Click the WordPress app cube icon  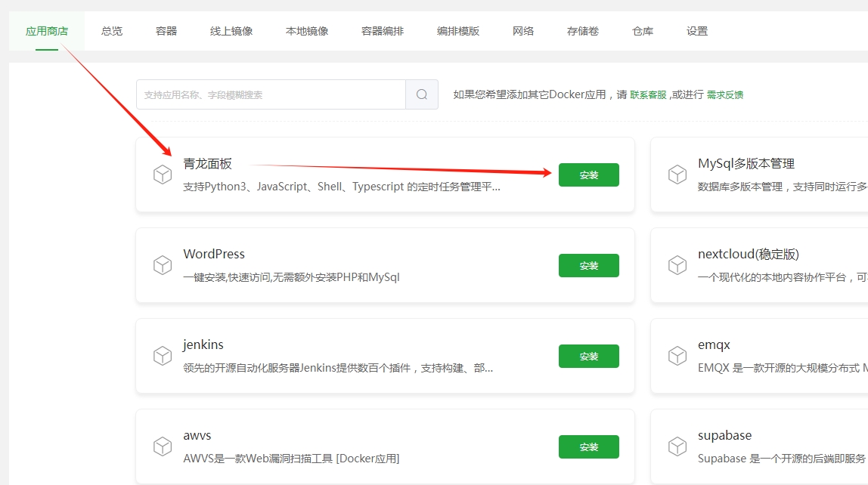tap(163, 265)
